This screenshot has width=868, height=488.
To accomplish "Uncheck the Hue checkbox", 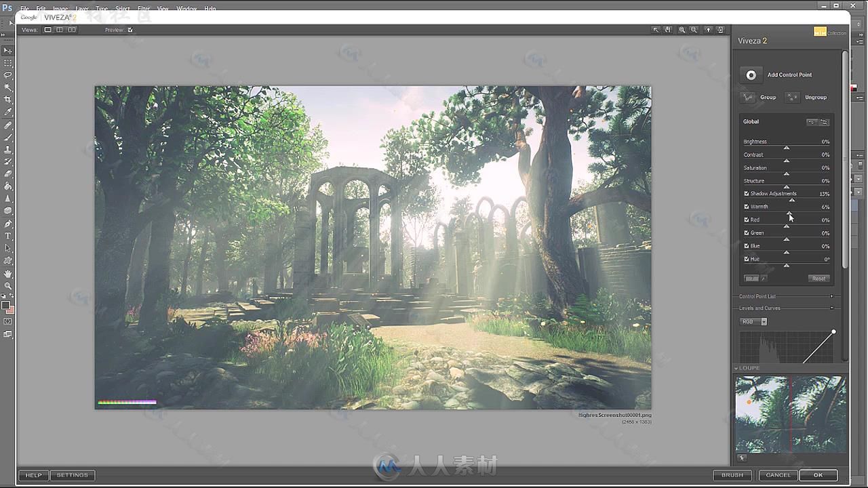I will [x=747, y=259].
